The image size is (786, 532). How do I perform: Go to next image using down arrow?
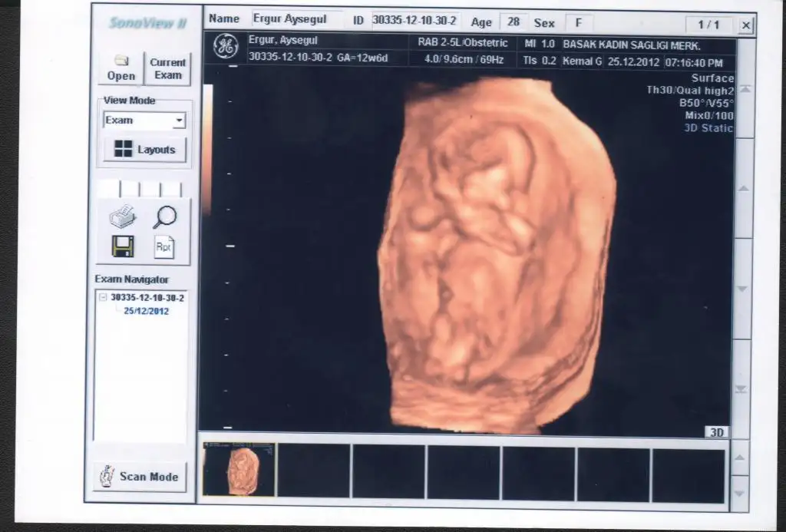[742, 289]
